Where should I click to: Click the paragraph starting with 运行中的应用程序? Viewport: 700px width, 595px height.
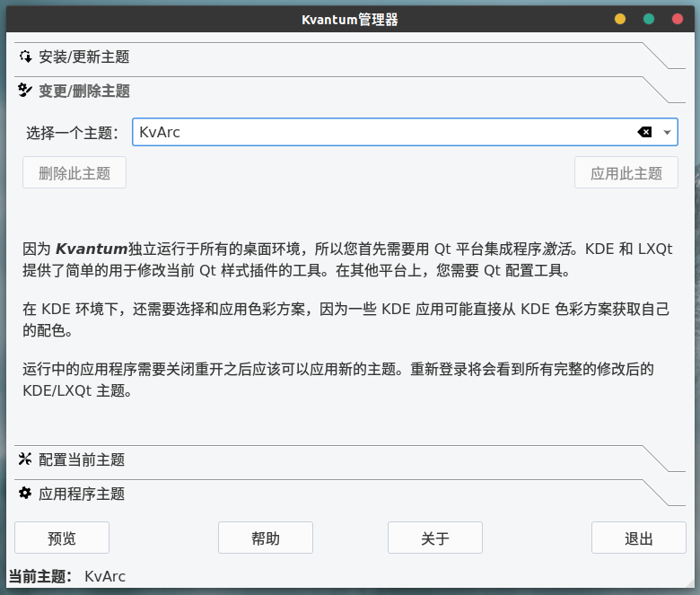click(x=338, y=380)
